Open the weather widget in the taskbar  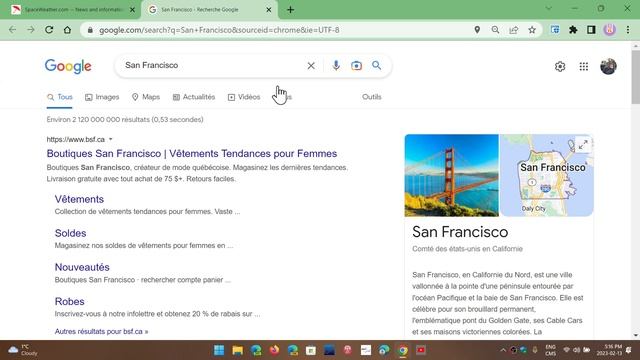(x=23, y=350)
